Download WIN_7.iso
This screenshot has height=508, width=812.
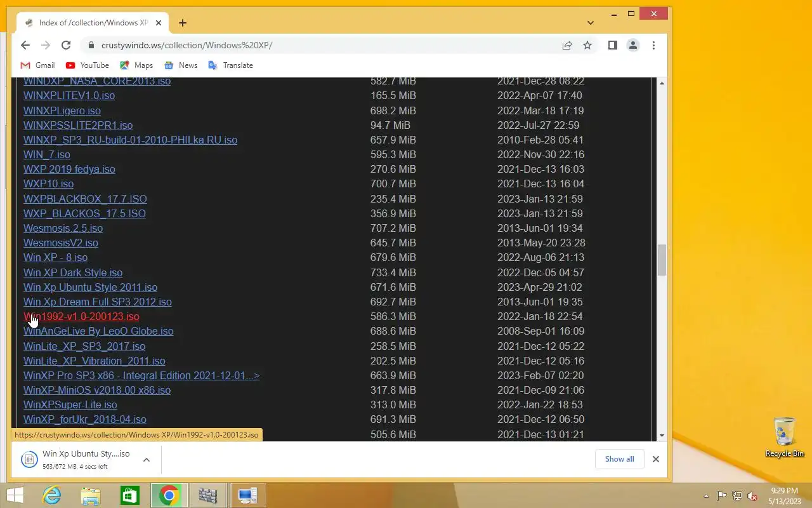[47, 154]
